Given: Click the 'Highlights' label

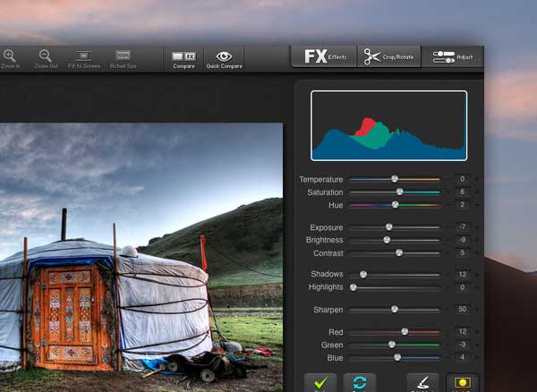Looking at the screenshot, I should (326, 287).
